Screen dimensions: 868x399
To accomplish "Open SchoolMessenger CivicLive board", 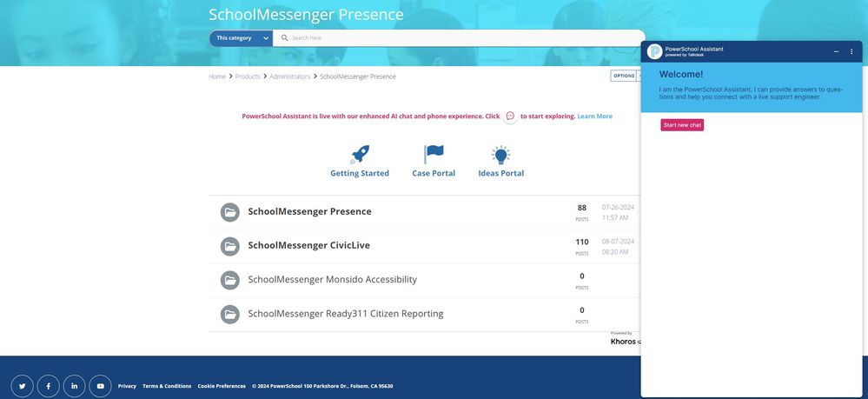I will tap(308, 245).
